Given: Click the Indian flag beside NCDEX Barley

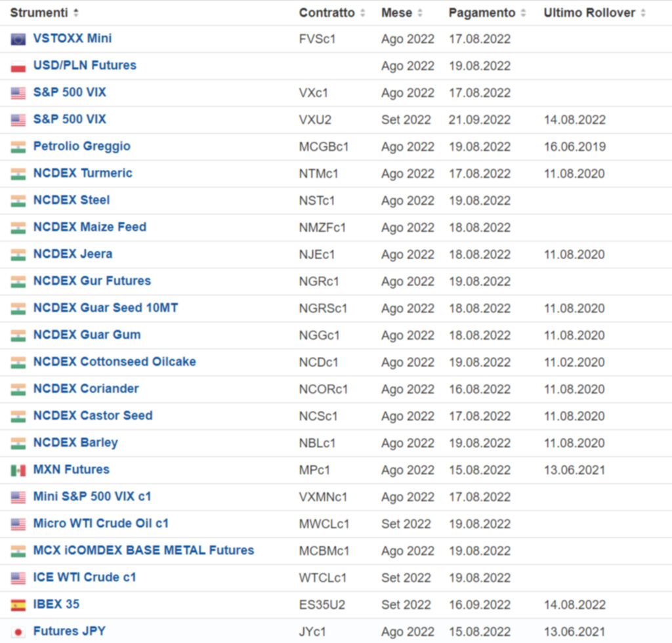Looking at the screenshot, I should 18,443.
